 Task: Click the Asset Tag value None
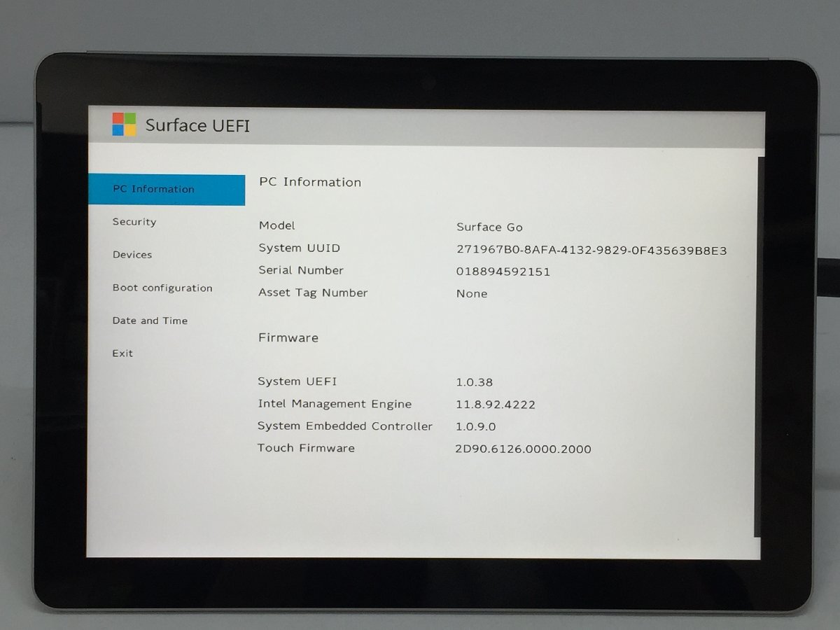click(x=472, y=294)
